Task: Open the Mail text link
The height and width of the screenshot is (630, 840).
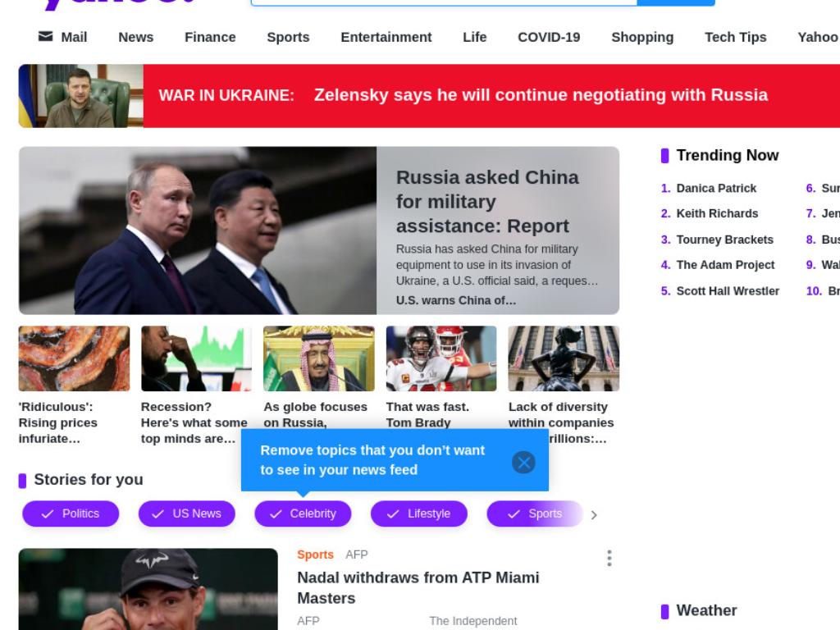Action: [74, 37]
